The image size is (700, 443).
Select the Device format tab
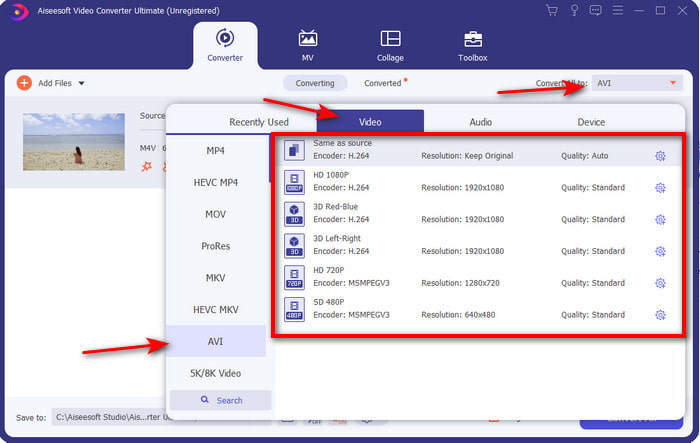coord(591,122)
